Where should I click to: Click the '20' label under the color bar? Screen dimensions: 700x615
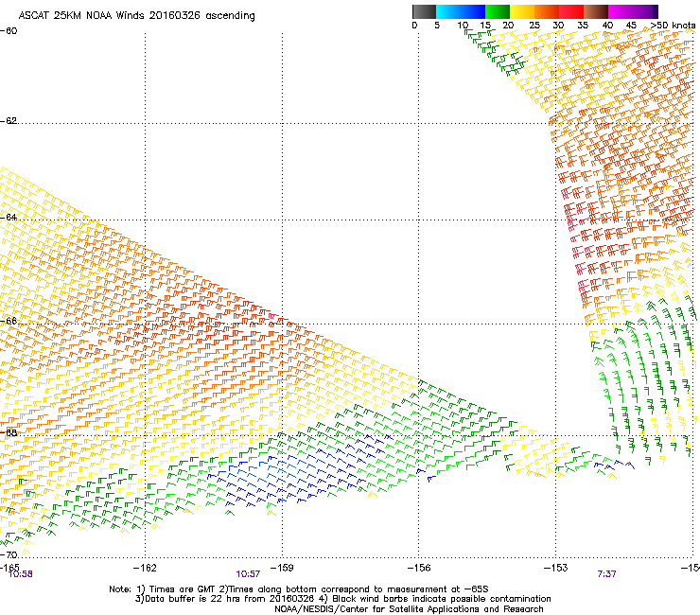coord(508,25)
